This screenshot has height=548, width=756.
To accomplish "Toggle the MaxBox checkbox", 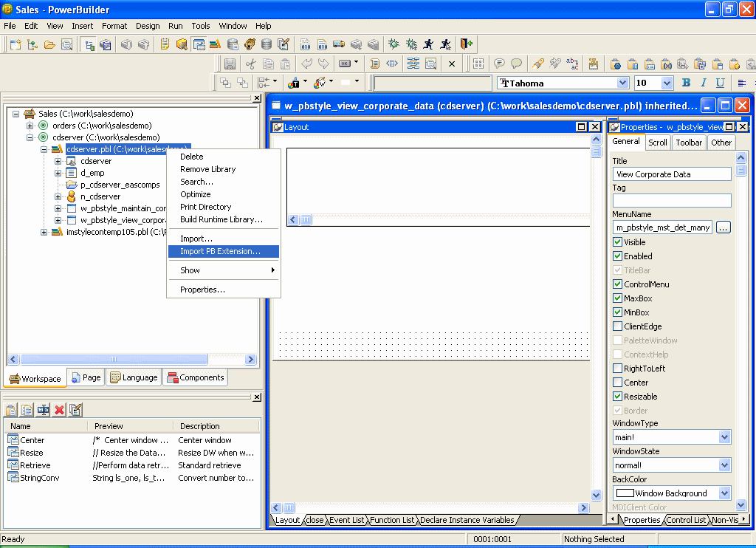I will [x=618, y=298].
